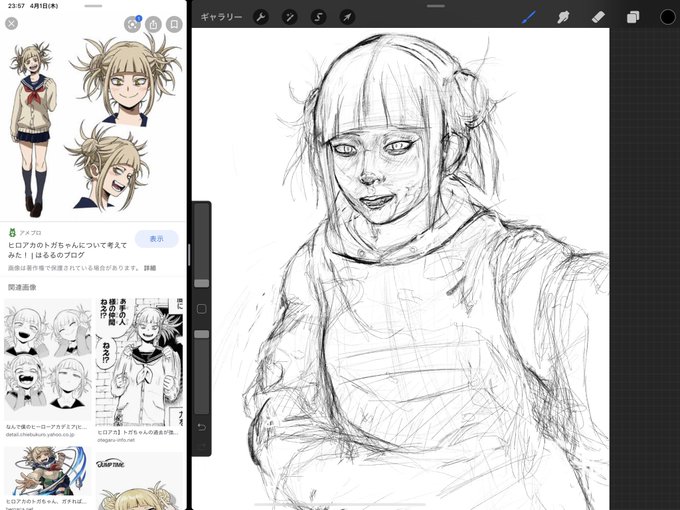Tap the undo arrow in sidebar
Screen dimensions: 680x510
click(202, 427)
